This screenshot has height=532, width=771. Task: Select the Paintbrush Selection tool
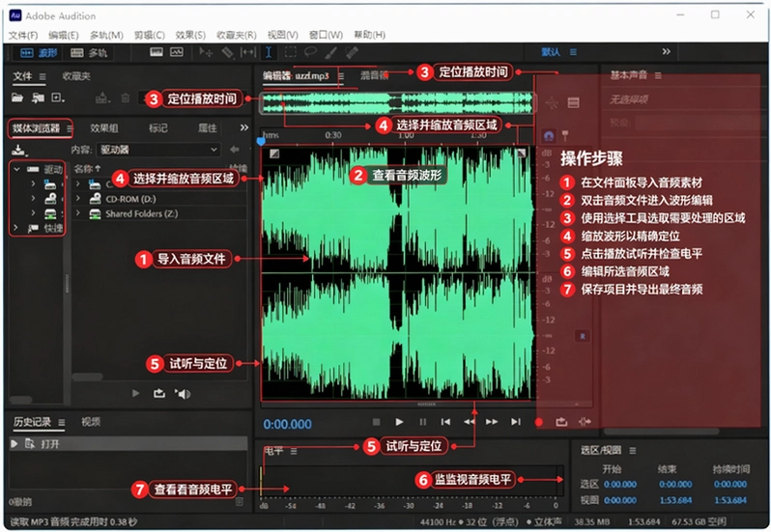(331, 52)
